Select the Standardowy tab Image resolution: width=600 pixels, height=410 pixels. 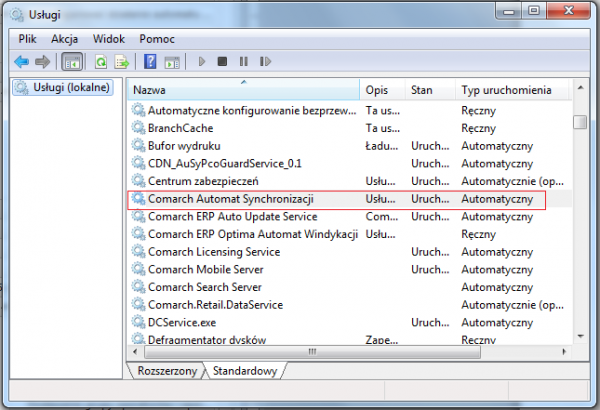click(x=245, y=371)
